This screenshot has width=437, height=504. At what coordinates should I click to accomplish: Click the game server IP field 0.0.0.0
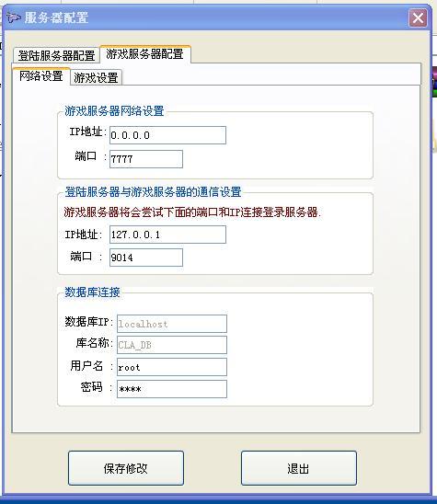[167, 135]
